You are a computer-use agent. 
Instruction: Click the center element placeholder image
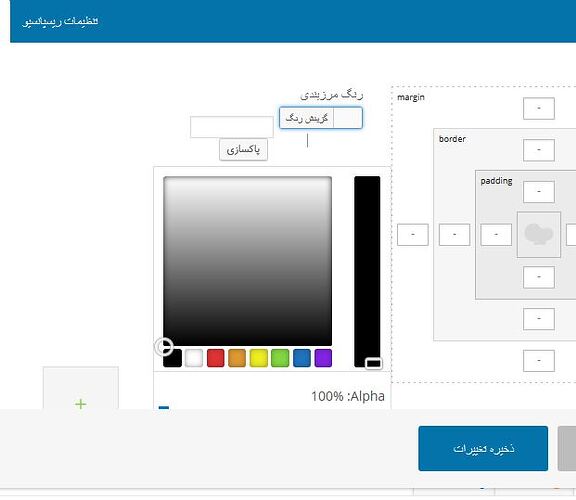539,234
